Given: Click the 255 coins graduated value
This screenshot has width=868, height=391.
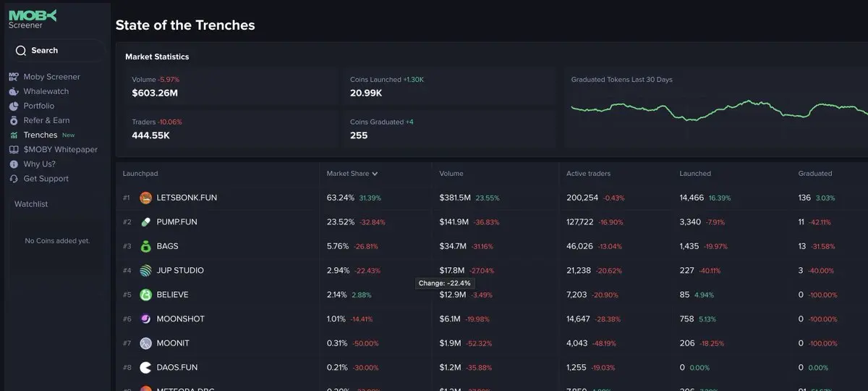Looking at the screenshot, I should click(x=359, y=135).
